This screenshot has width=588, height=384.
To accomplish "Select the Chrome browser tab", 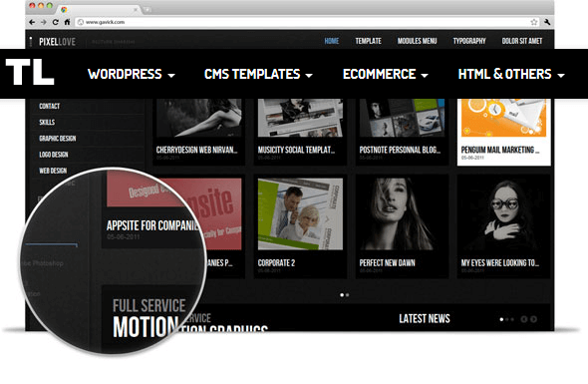I will 100,9.
